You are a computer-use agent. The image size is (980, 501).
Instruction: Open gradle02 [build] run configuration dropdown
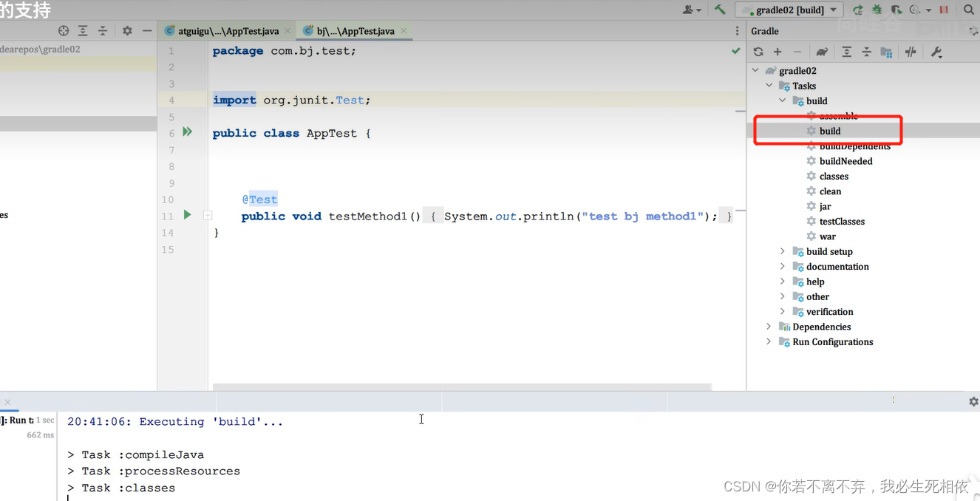tap(789, 10)
